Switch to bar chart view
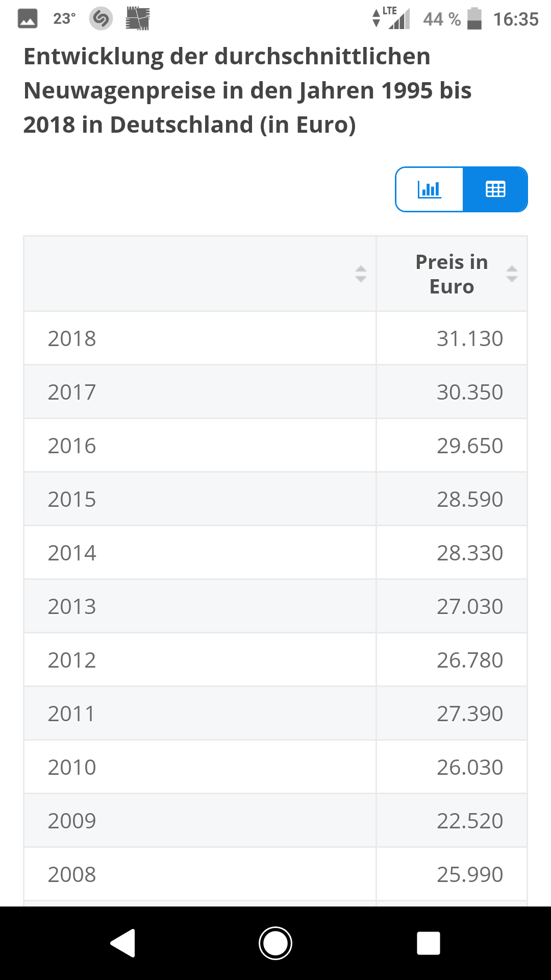551x980 pixels. 429,189
